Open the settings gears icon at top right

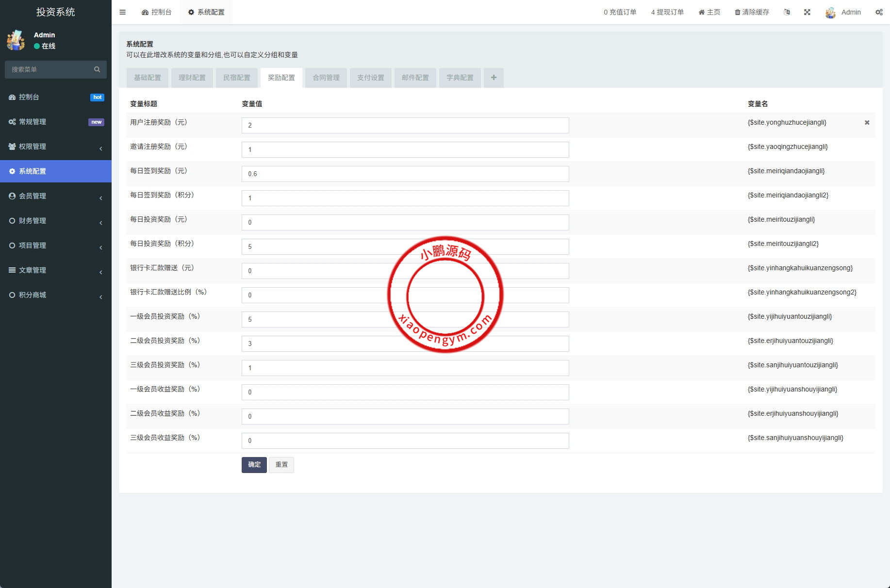click(879, 12)
